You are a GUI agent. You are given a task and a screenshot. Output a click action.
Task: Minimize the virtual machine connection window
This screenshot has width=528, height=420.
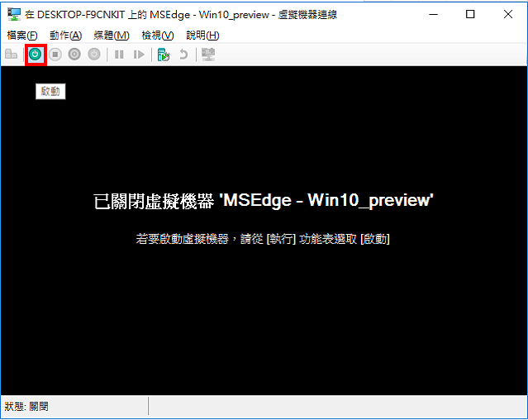point(434,15)
